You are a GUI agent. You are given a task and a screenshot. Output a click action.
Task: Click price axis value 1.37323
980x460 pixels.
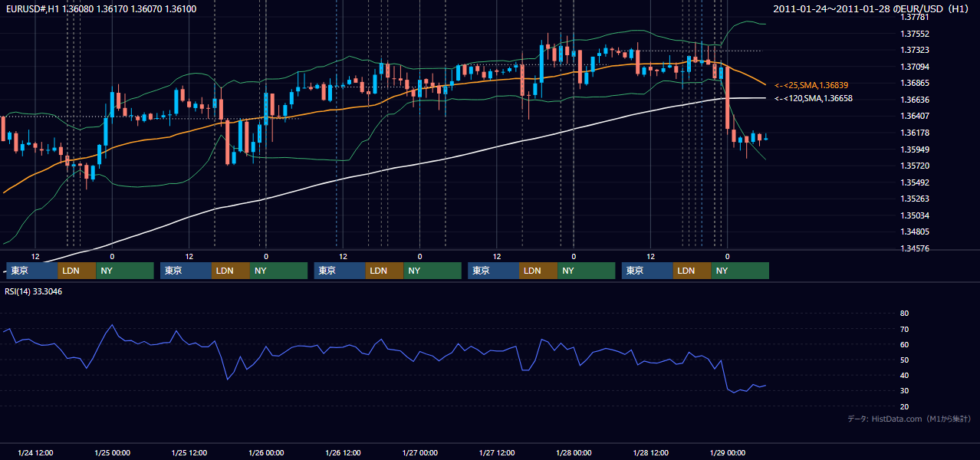[x=914, y=51]
